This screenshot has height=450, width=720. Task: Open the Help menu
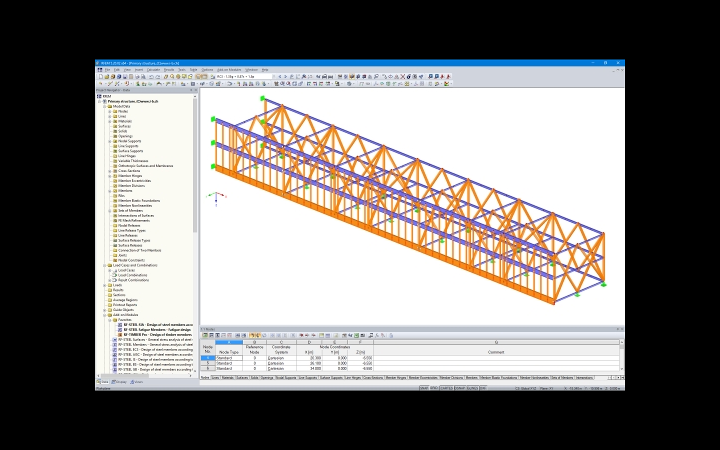pyautogui.click(x=265, y=70)
